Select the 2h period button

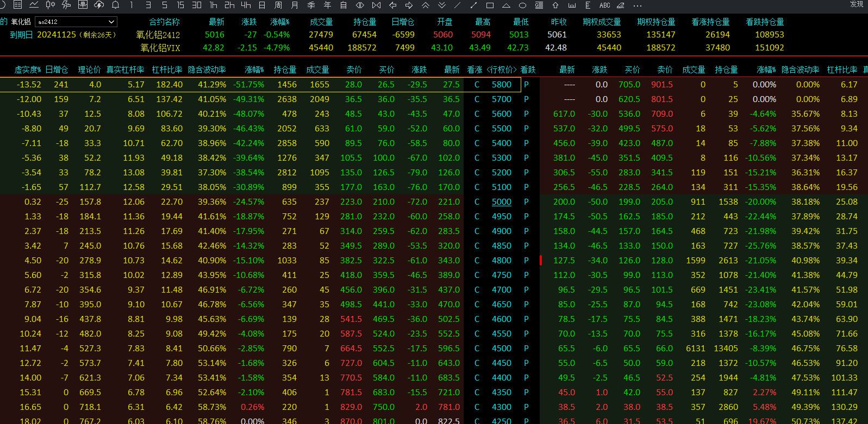coord(229,5)
